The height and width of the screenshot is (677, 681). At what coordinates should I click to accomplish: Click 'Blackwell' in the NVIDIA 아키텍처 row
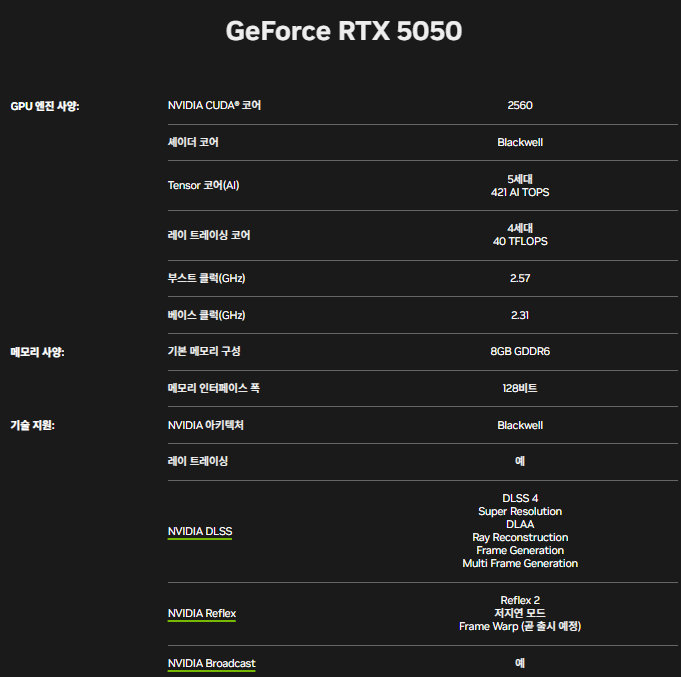coord(520,426)
